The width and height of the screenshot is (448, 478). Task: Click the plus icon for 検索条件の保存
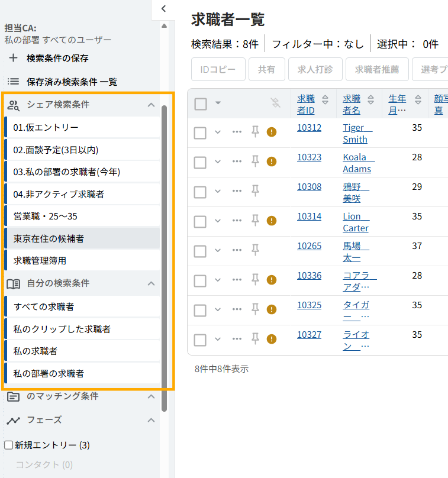[13, 58]
